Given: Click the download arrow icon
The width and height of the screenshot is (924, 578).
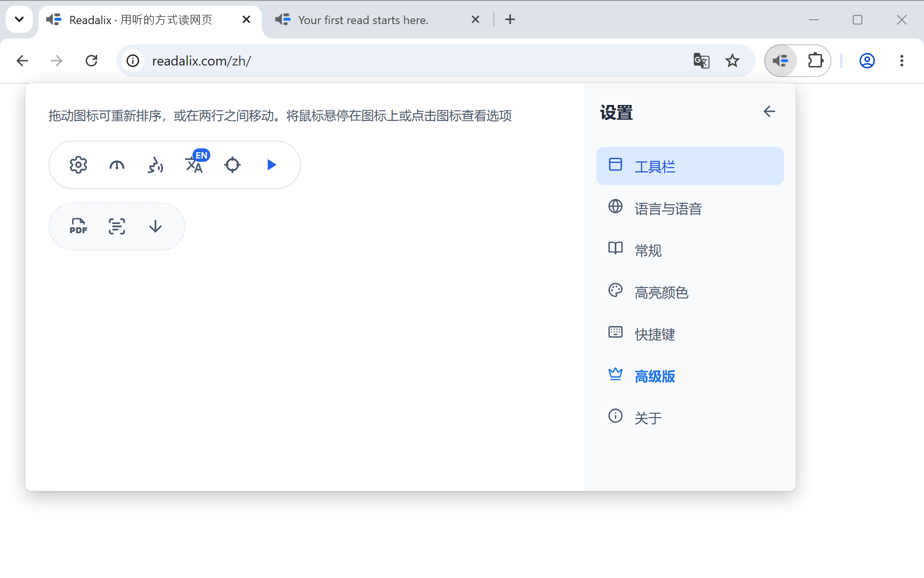Looking at the screenshot, I should 155,226.
